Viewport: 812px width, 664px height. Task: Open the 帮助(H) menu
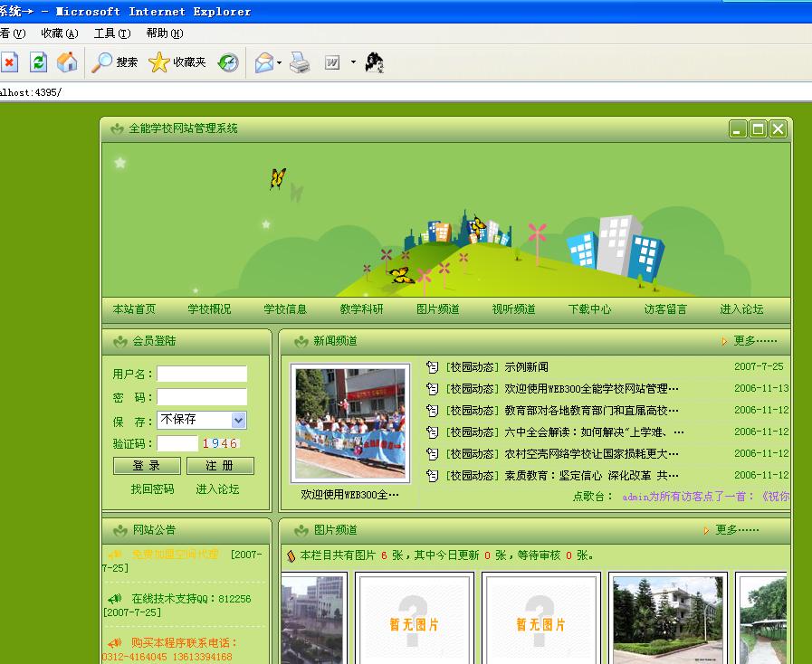pos(164,33)
